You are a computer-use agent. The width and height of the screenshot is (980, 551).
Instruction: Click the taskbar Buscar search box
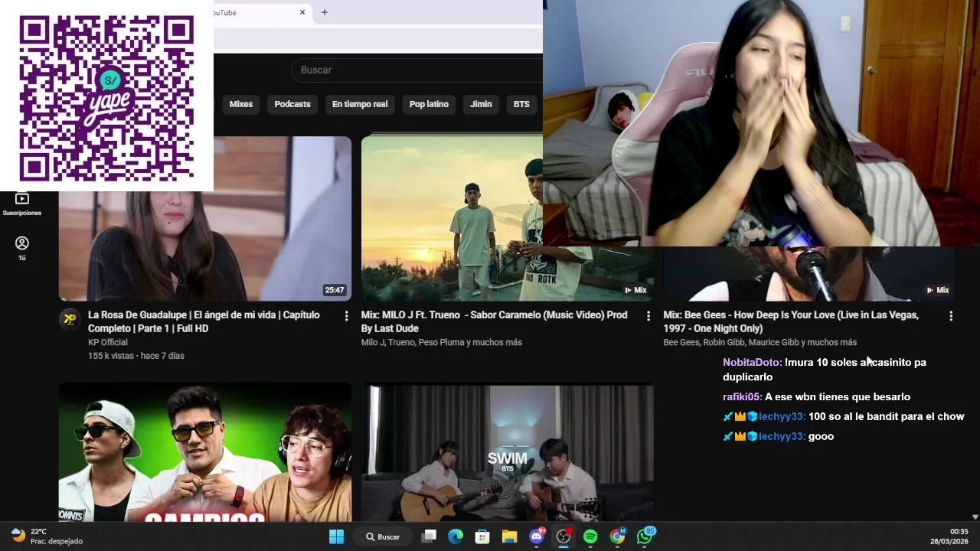(384, 536)
